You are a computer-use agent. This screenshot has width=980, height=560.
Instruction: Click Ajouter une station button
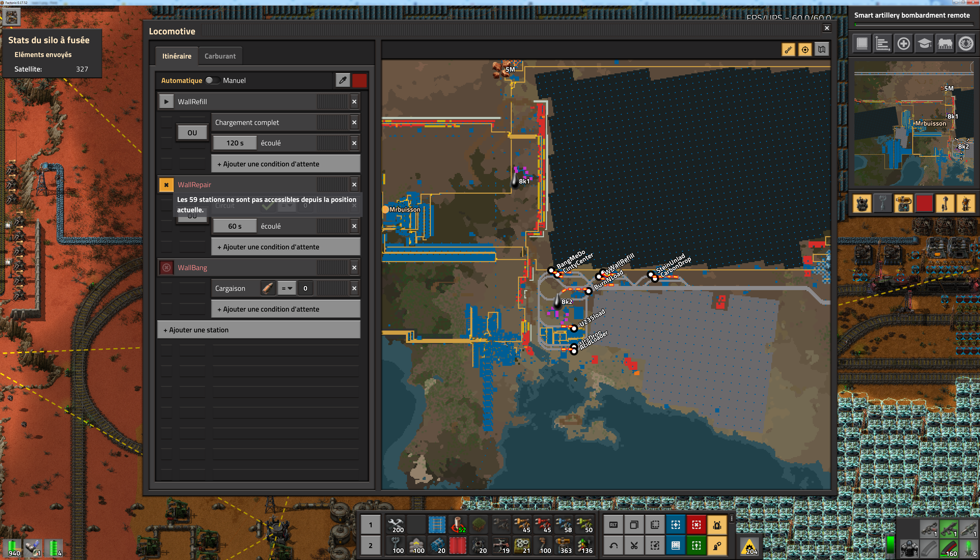[x=259, y=330]
